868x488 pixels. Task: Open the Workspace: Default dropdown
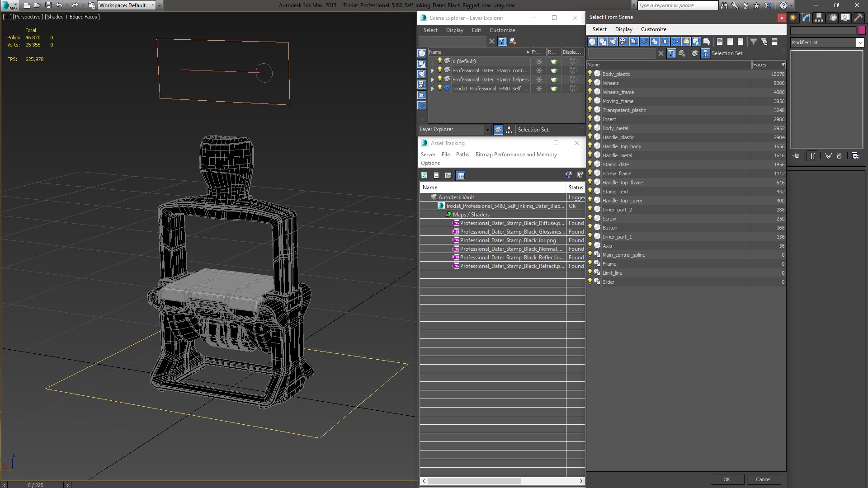click(126, 5)
